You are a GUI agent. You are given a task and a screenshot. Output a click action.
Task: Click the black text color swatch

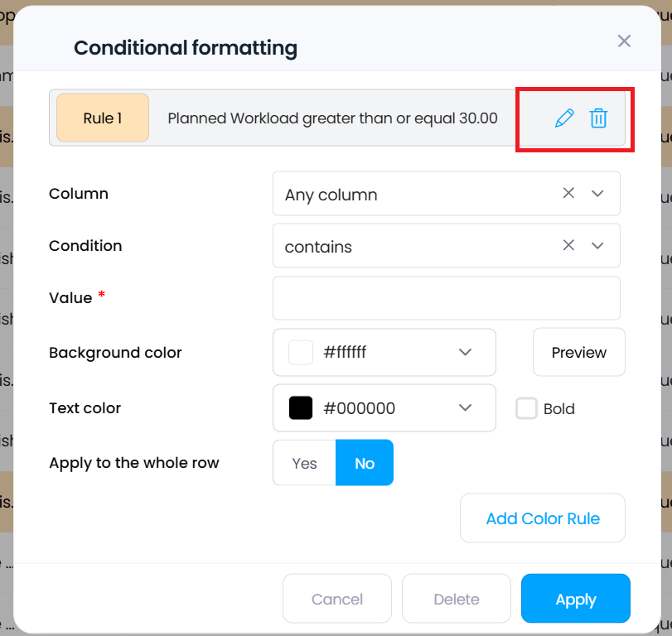click(301, 408)
